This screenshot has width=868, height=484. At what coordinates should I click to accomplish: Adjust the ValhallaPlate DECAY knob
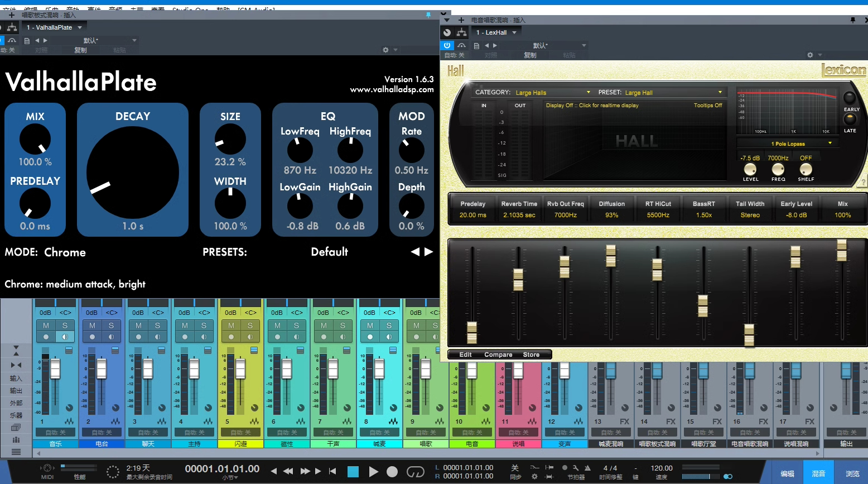[133, 172]
